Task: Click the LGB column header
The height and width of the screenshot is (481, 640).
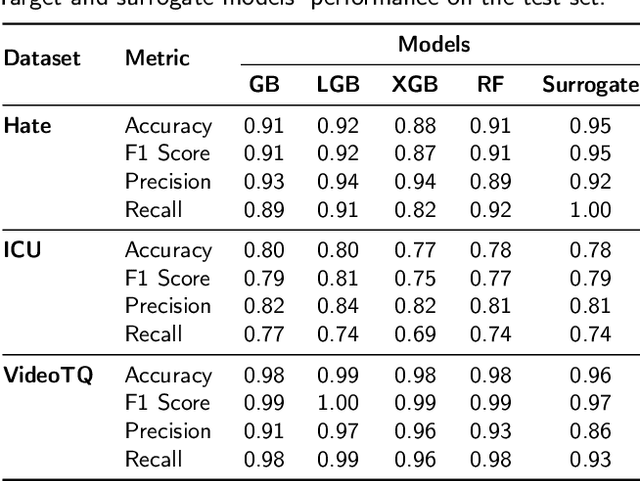Action: coord(338,84)
